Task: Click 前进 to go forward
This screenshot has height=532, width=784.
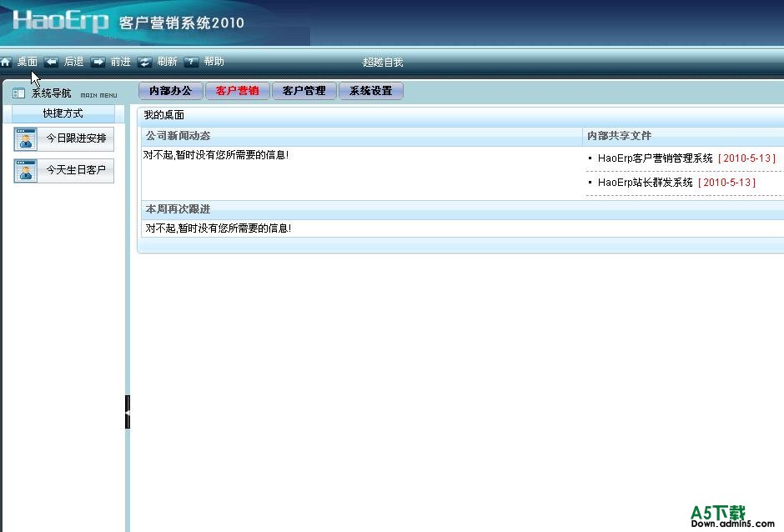Action: point(120,62)
